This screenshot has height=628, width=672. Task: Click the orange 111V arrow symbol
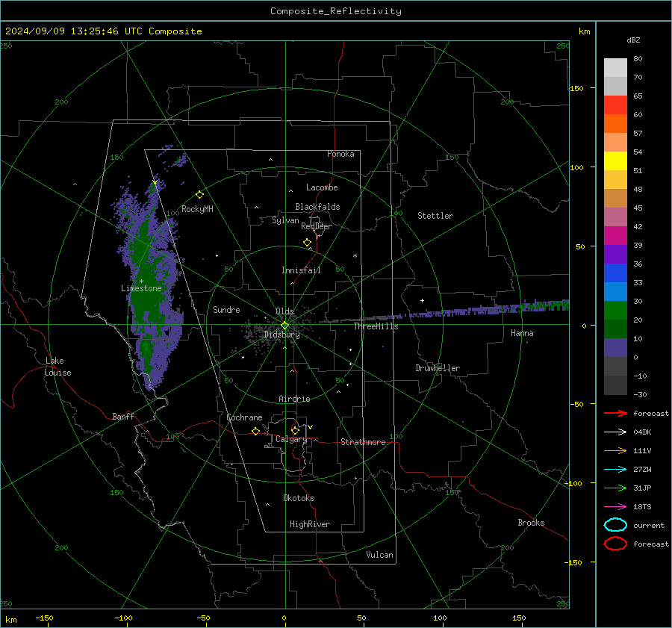pyautogui.click(x=615, y=450)
